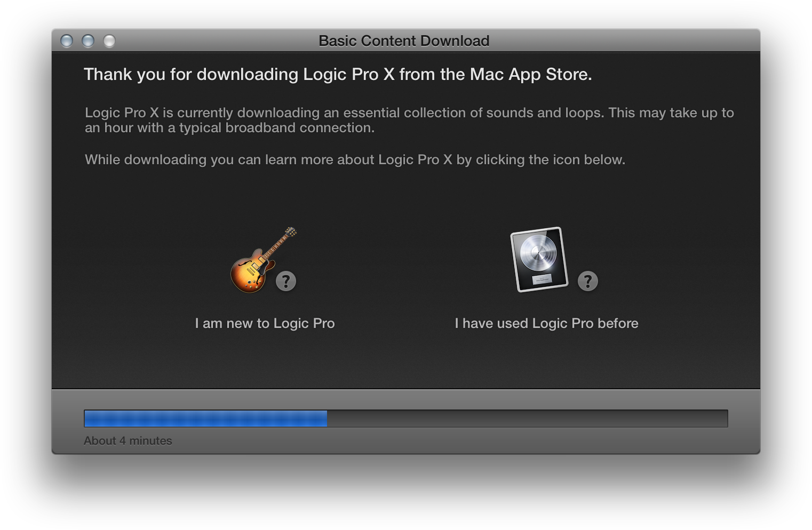The height and width of the screenshot is (530, 812).
Task: Close the Basic Content Download window
Action: tap(67, 41)
